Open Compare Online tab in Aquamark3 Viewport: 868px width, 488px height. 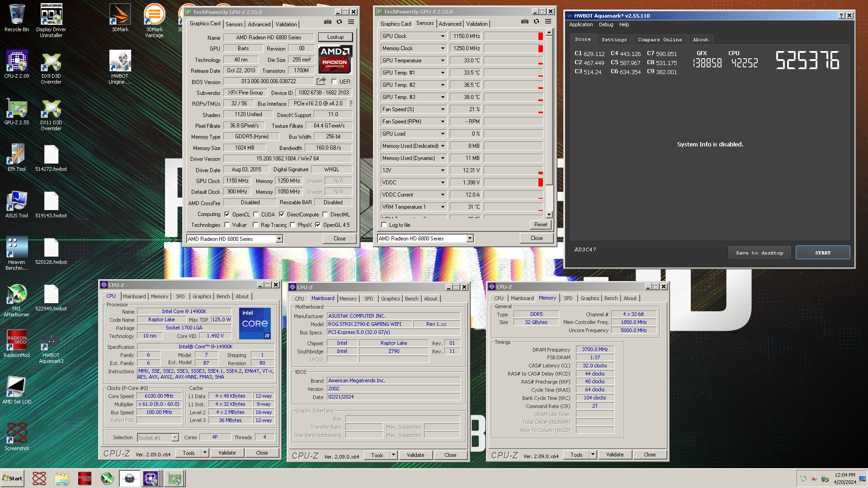tap(660, 40)
